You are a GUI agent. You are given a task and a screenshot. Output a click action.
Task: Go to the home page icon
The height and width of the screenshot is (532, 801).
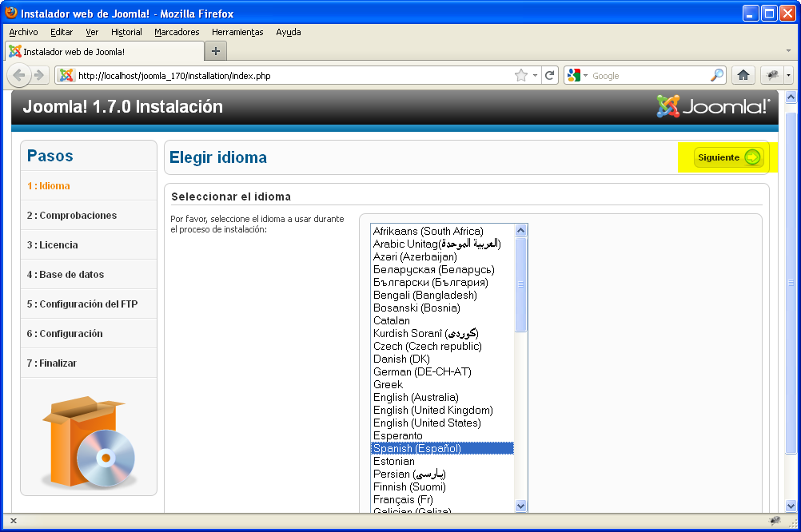743,76
